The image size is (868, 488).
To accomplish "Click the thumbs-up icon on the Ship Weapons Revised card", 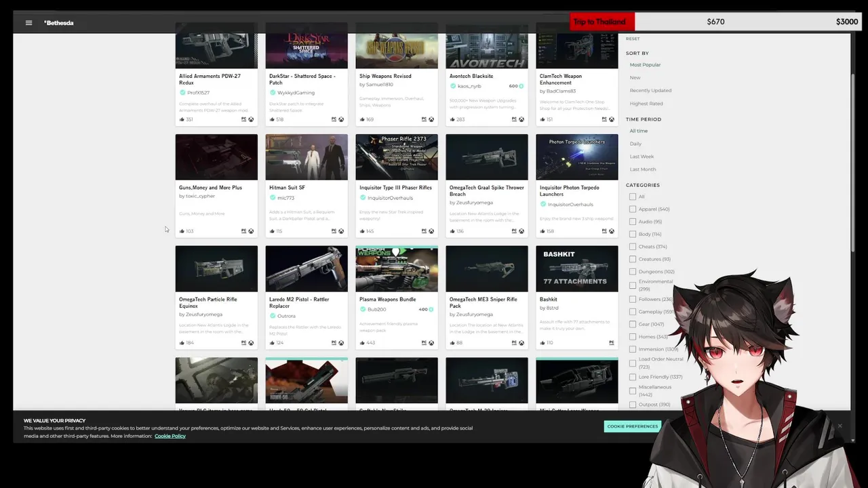I will 362,119.
